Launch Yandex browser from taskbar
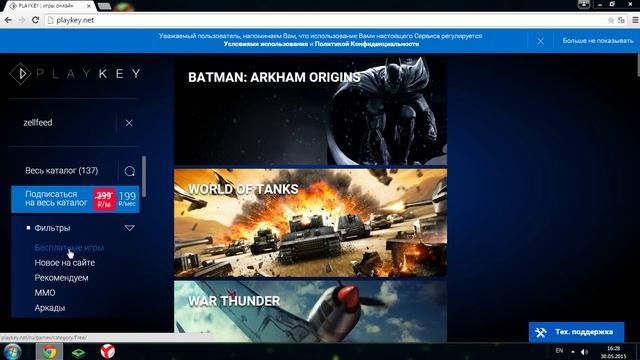Screen dimensions: 640x360 coord(107,351)
